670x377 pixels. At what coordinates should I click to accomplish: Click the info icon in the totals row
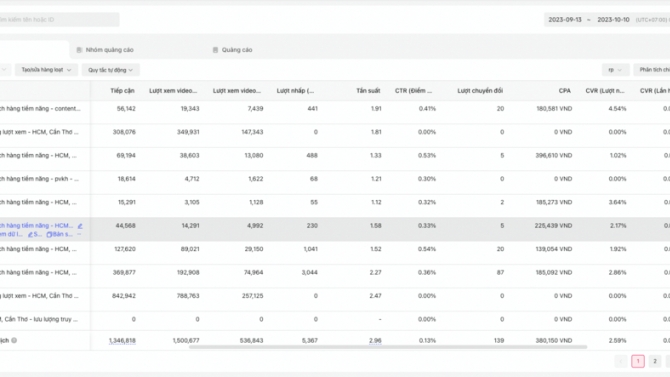point(14,341)
